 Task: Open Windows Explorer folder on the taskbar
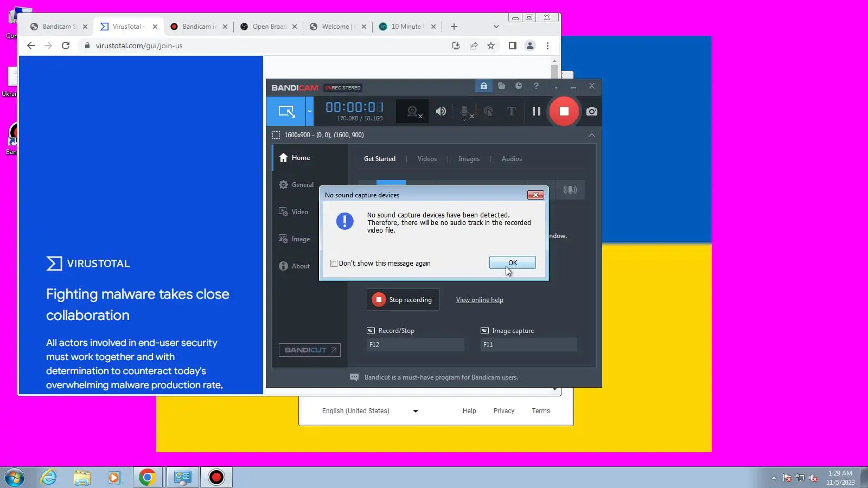coord(82,477)
